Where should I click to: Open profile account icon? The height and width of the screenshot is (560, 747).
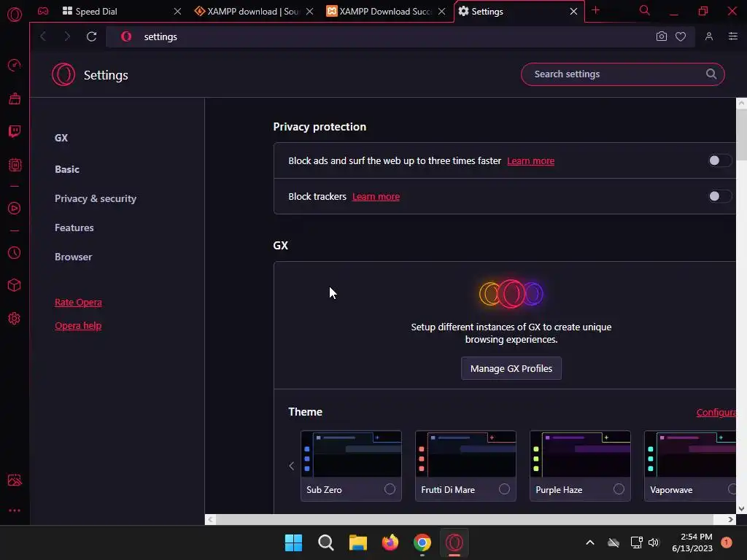click(x=709, y=36)
